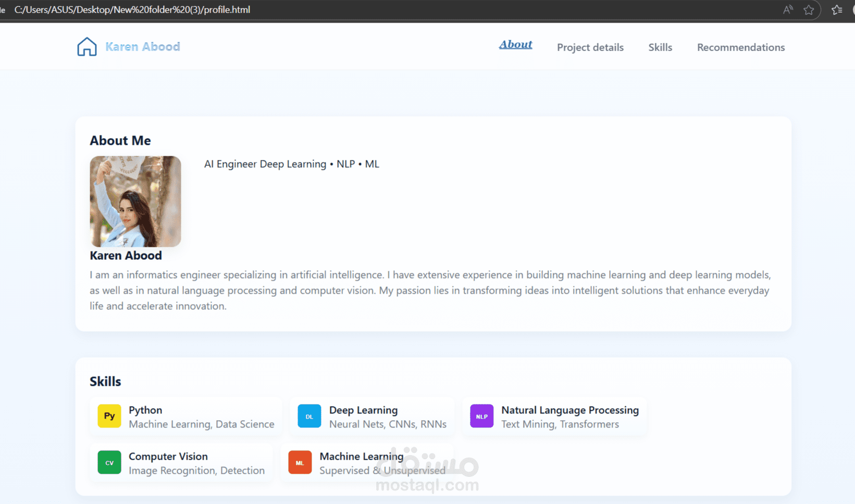Add page to favorites with star icon
Screen dimensions: 855x504
tap(809, 10)
